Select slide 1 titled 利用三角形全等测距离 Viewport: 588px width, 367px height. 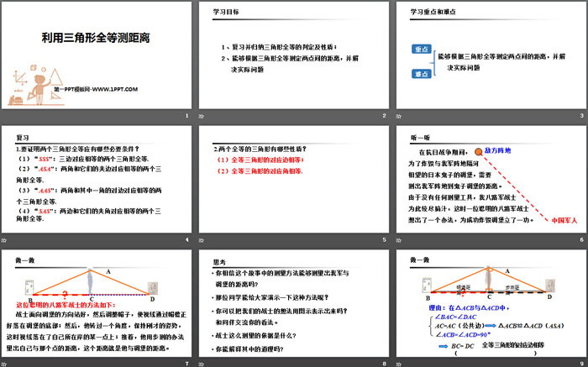pos(97,55)
